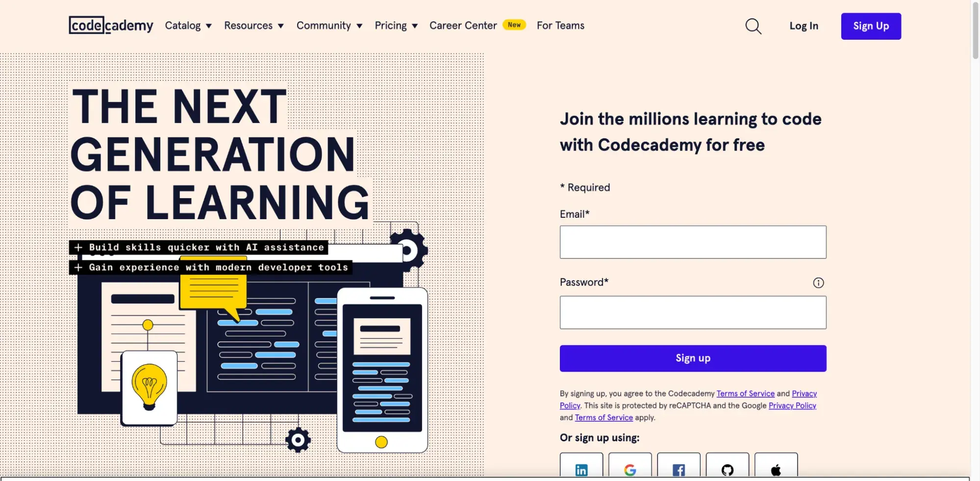Click the Log In link
Image resolution: width=980 pixels, height=481 pixels.
[x=804, y=26]
